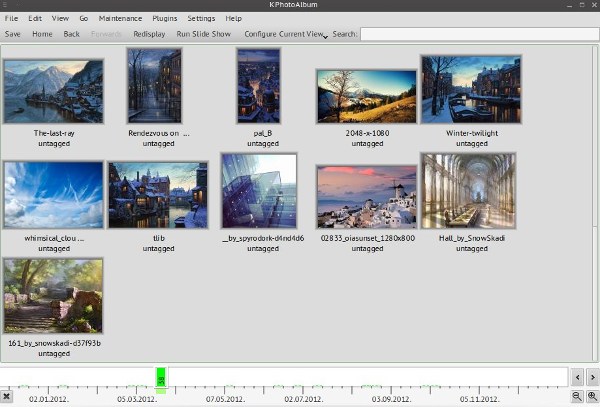
Task: Click the untagged label under pal_B
Action: tap(263, 143)
